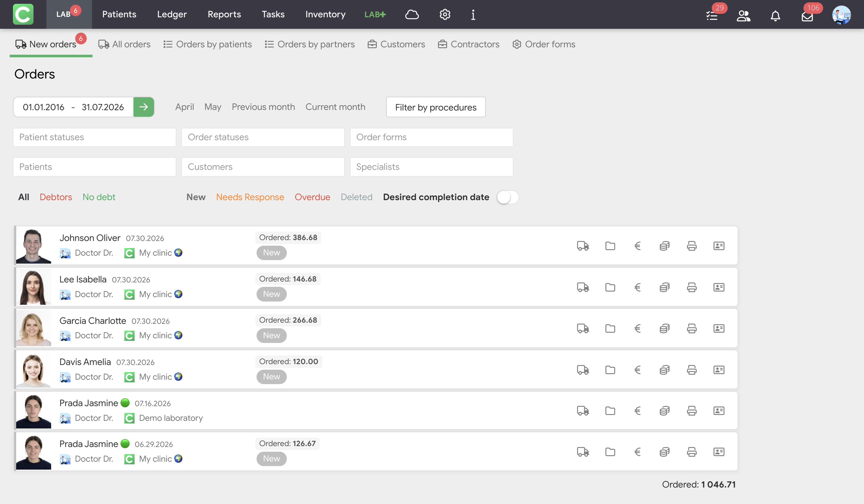The image size is (864, 504).
Task: Print Garcia Charlotte order via printer icon
Action: pos(691,329)
